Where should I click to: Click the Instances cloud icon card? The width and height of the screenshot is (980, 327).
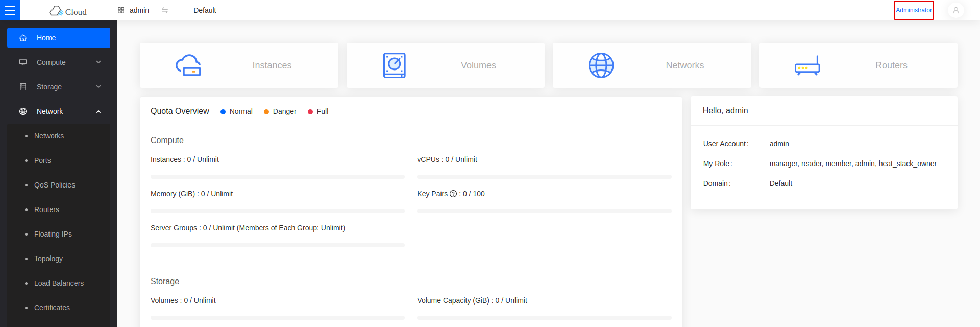[x=188, y=65]
